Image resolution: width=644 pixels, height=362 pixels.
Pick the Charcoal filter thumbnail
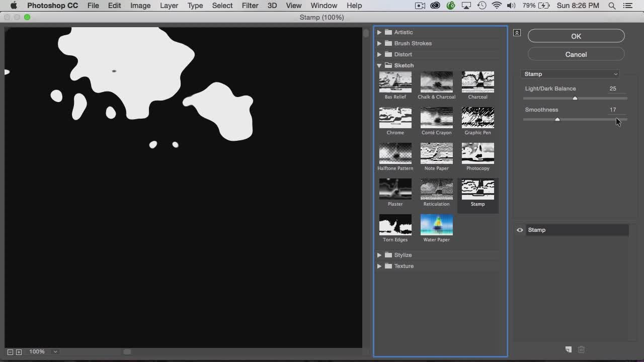[477, 82]
